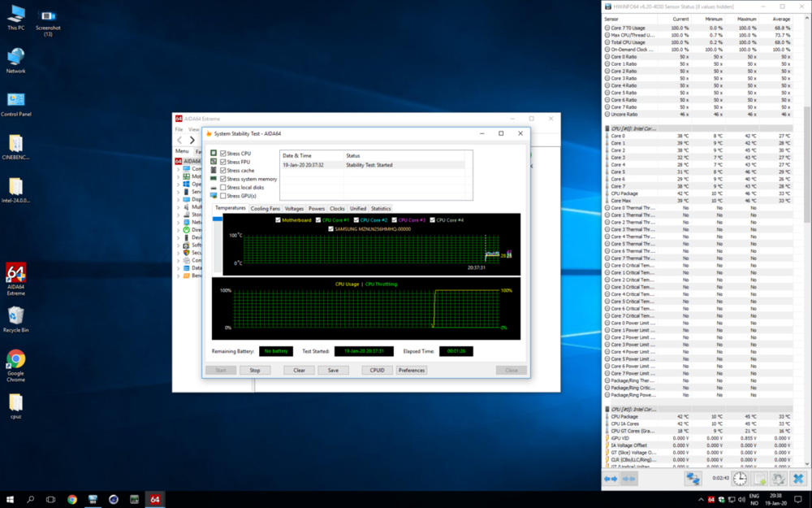Image resolution: width=812 pixels, height=508 pixels.
Task: Uncheck Stress cache
Action: click(223, 170)
